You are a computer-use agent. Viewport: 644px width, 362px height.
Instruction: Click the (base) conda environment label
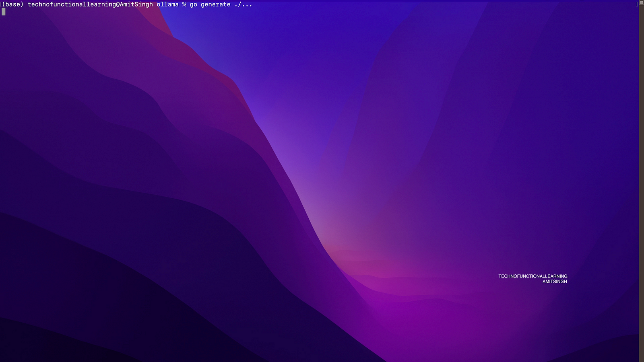point(13,4)
